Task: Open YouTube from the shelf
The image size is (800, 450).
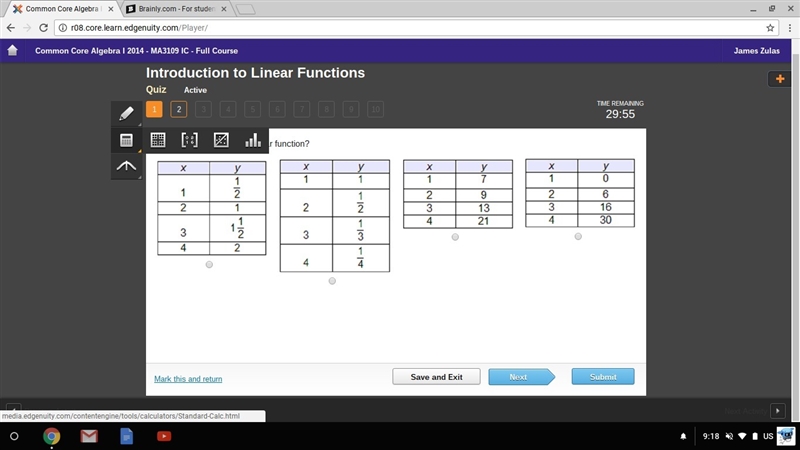Action: point(164,436)
